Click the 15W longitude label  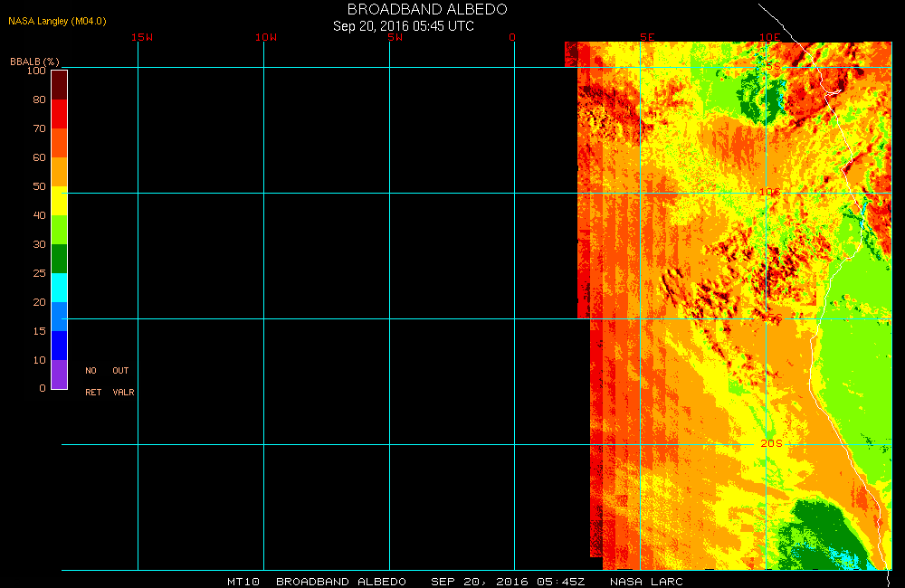pyautogui.click(x=141, y=37)
